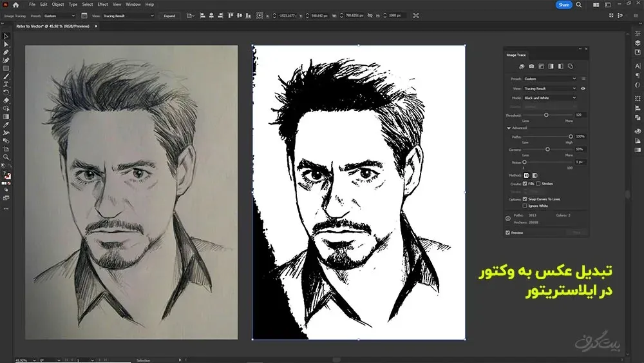Open the File menu

click(32, 5)
